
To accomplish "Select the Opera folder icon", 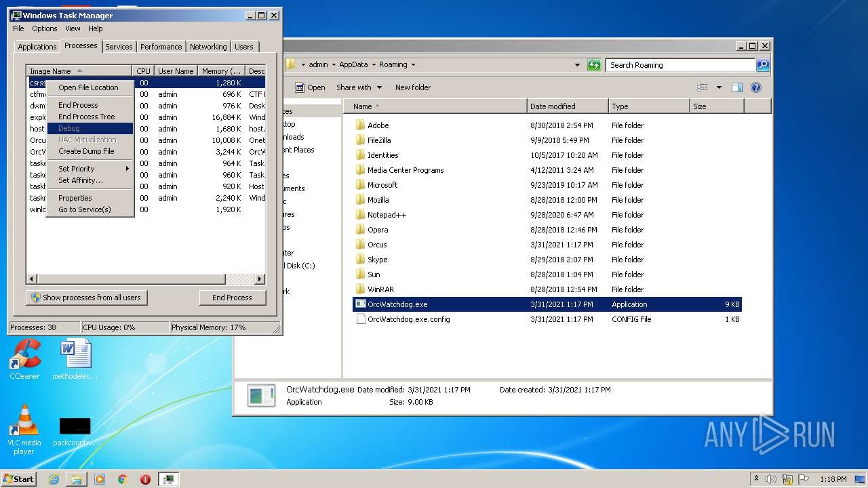I will (x=361, y=230).
